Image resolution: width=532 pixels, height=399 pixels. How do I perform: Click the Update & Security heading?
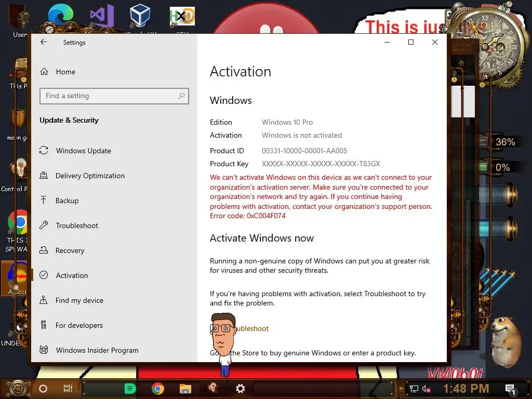click(69, 120)
